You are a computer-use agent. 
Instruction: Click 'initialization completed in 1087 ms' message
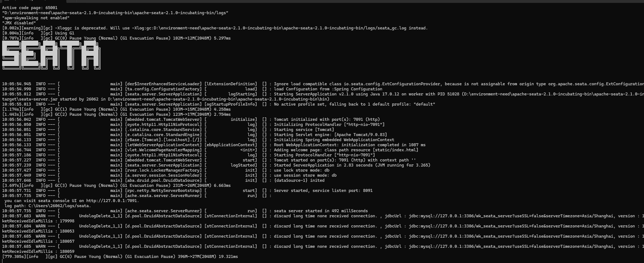pos(350,145)
